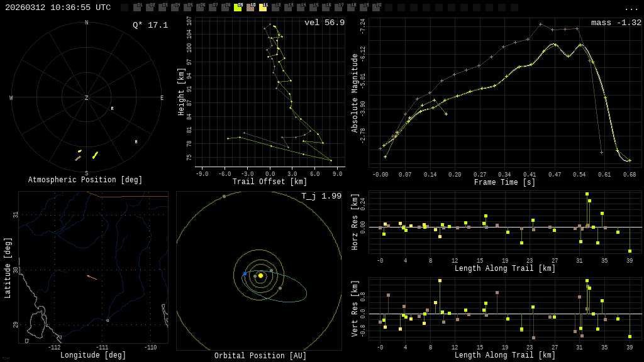Click the Frame Time [s] axis label
The image size is (644, 362).
(x=505, y=182)
